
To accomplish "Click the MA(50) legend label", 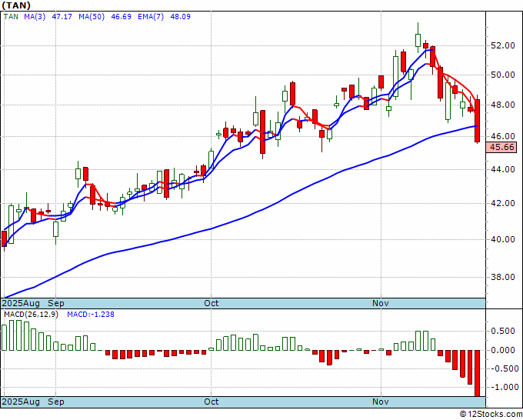I will point(92,16).
